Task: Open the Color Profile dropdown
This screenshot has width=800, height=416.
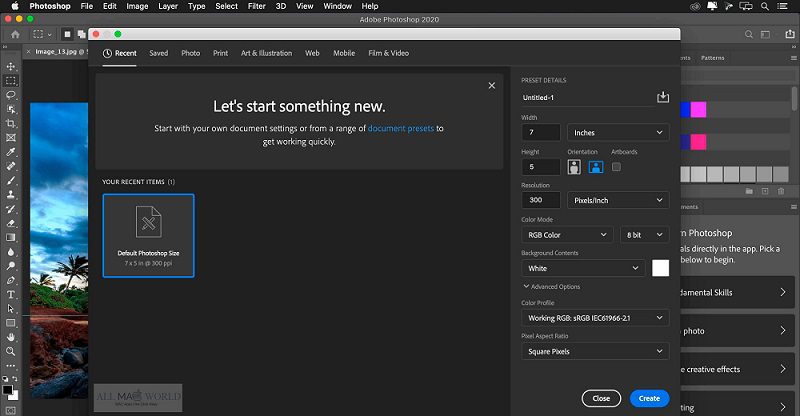Action: [x=595, y=318]
